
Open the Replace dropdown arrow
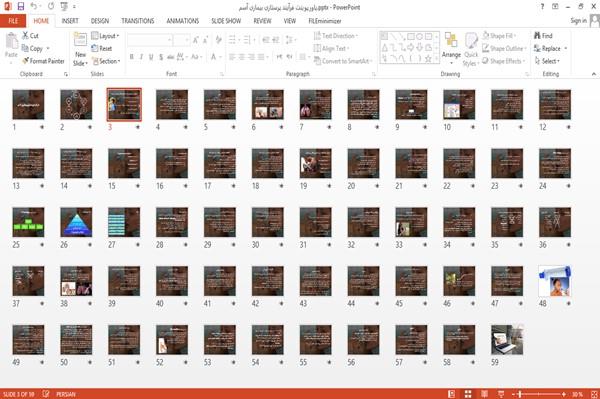[x=566, y=48]
